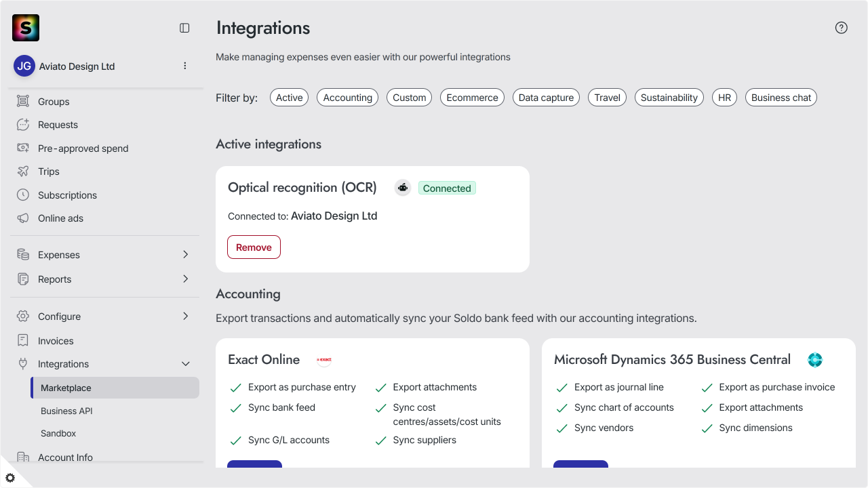Click the Trips airplane icon
Screen dimensions: 868x488
coord(23,171)
